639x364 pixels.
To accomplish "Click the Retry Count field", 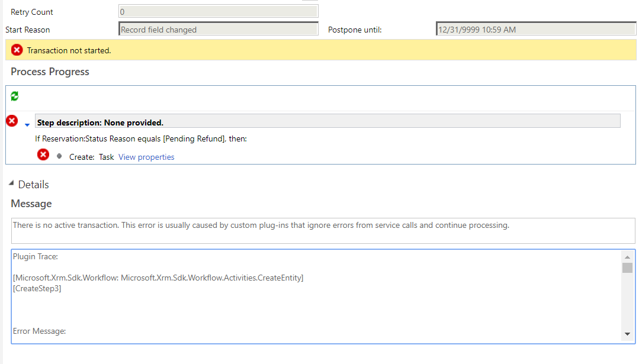I will coord(218,12).
